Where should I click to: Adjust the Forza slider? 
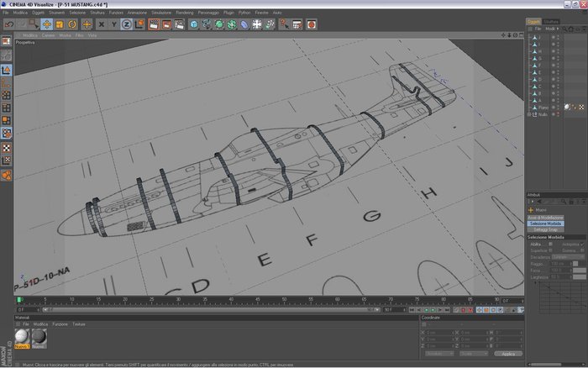point(580,271)
